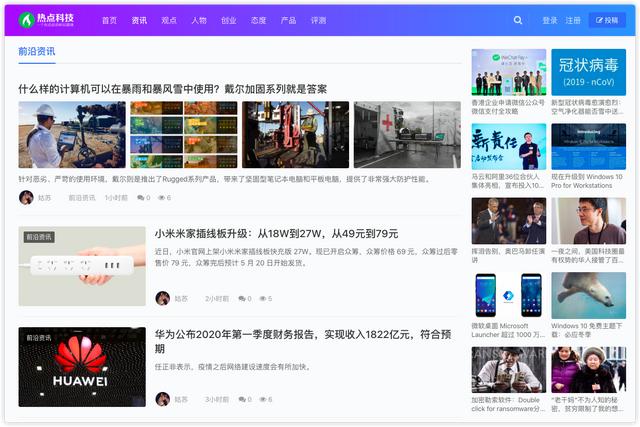640x427 pixels.
Task: Open the worker with red machinery photo
Action: tap(296, 135)
